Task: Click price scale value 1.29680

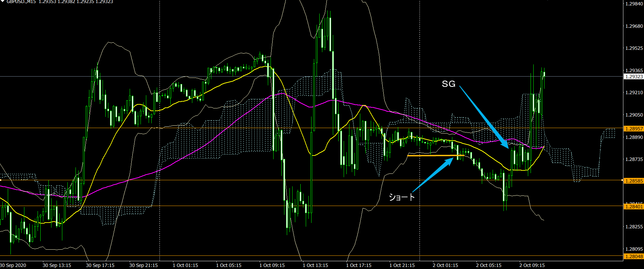Action: click(634, 26)
